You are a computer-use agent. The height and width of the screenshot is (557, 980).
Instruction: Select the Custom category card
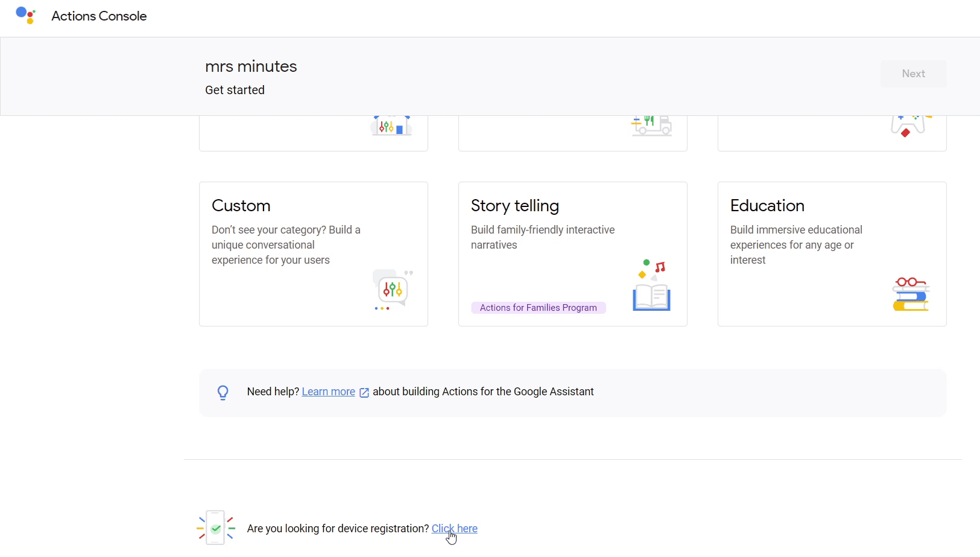click(313, 253)
